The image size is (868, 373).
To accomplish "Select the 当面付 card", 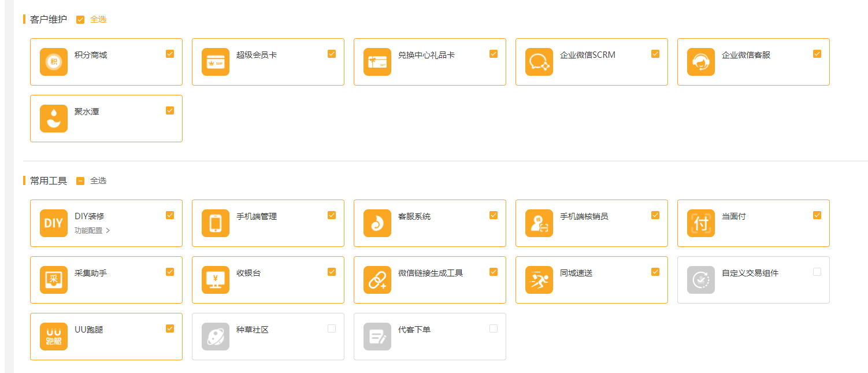I will pyautogui.click(x=753, y=223).
